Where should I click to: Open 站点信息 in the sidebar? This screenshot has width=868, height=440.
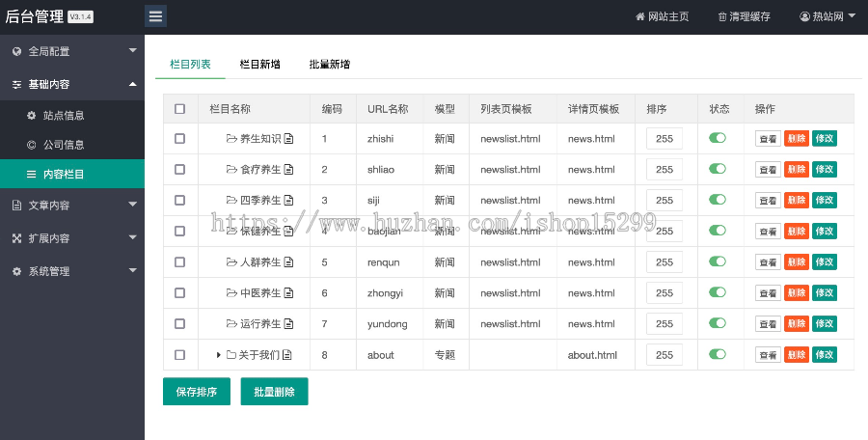pos(72,115)
